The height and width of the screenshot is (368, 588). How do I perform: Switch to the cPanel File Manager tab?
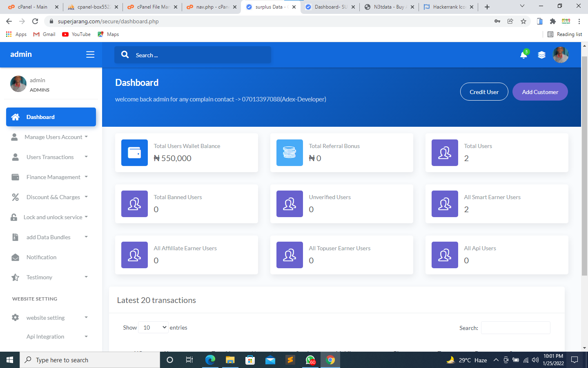(x=149, y=7)
